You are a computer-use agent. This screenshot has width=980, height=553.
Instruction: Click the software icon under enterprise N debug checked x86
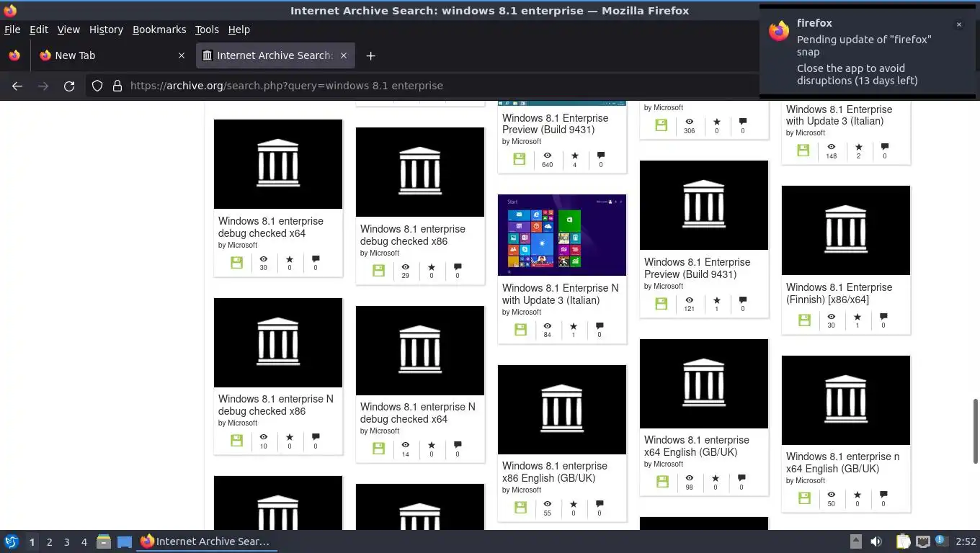point(236,441)
